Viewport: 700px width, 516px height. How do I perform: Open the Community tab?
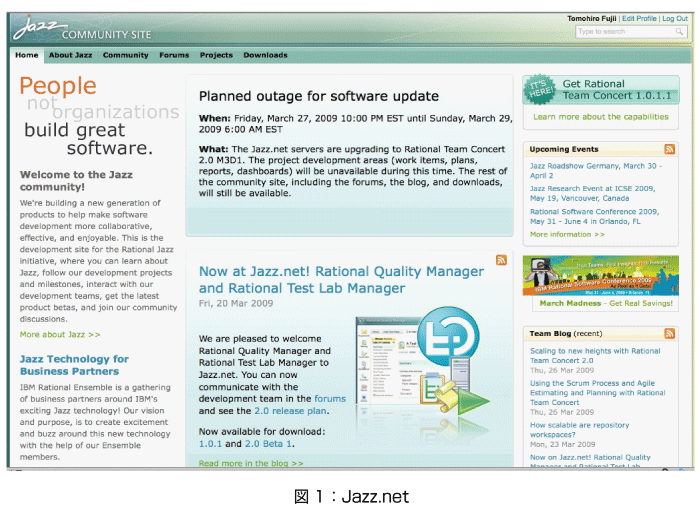coord(125,55)
